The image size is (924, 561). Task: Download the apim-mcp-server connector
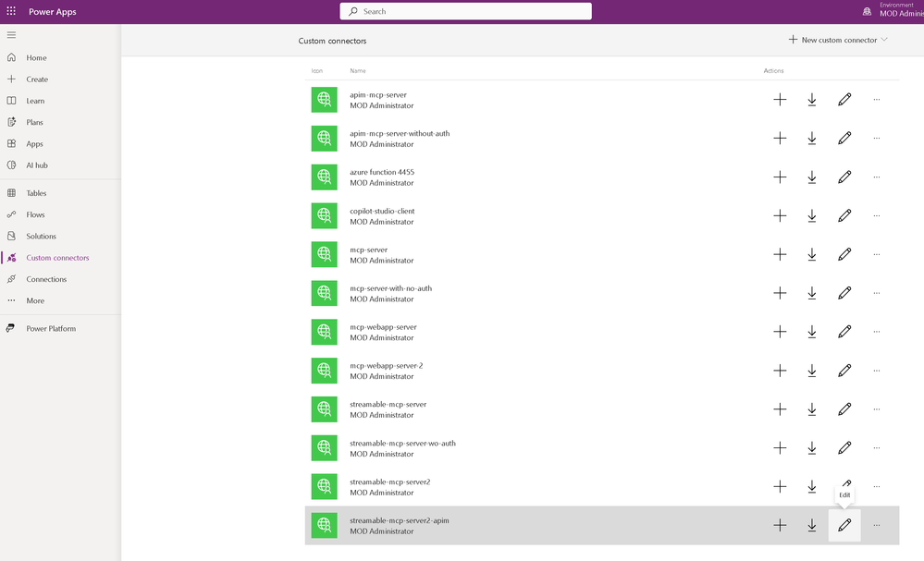coord(811,100)
